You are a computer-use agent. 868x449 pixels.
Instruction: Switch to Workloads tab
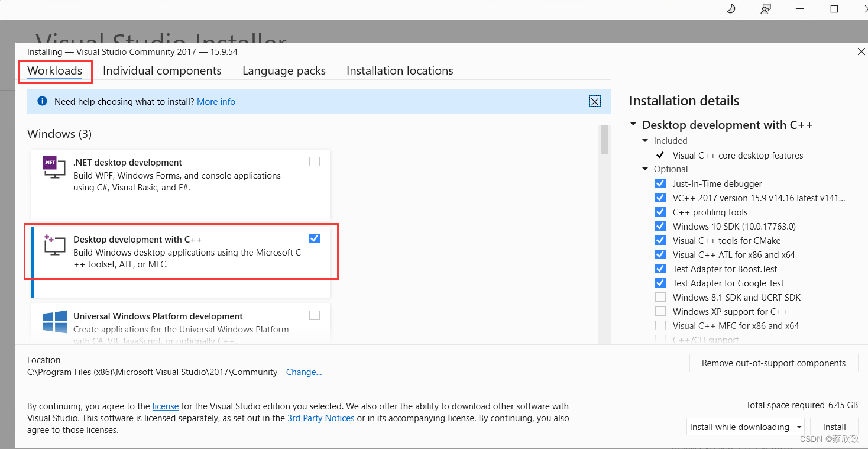click(55, 70)
